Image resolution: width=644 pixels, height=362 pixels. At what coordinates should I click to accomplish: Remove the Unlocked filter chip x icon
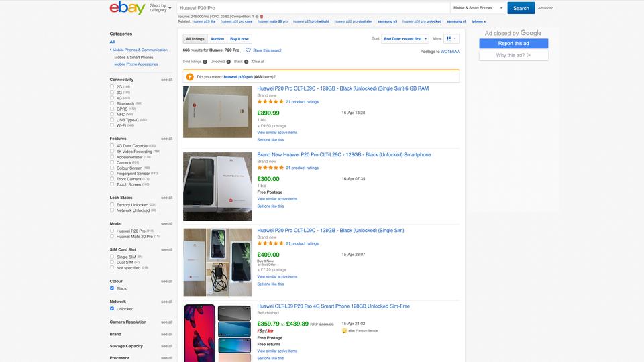pos(228,62)
